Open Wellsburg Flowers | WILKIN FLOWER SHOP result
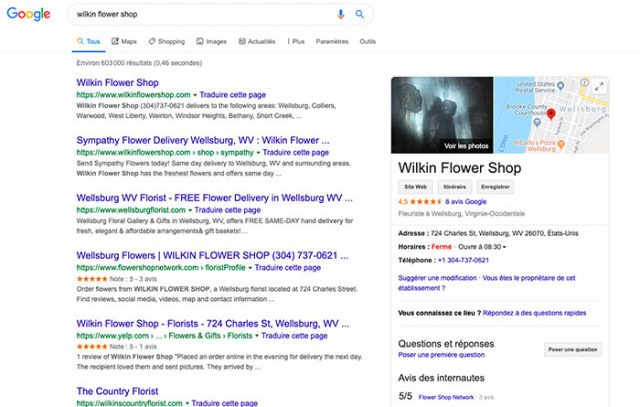This screenshot has height=407, width=640. coord(212,255)
